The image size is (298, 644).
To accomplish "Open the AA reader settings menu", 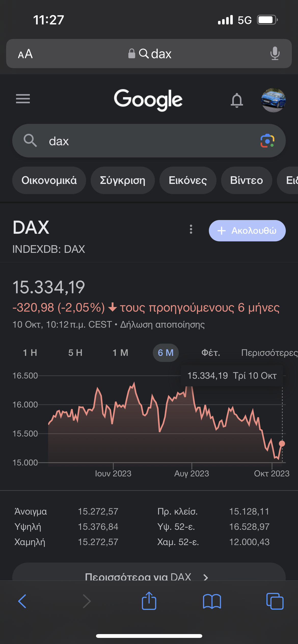I will point(25,54).
